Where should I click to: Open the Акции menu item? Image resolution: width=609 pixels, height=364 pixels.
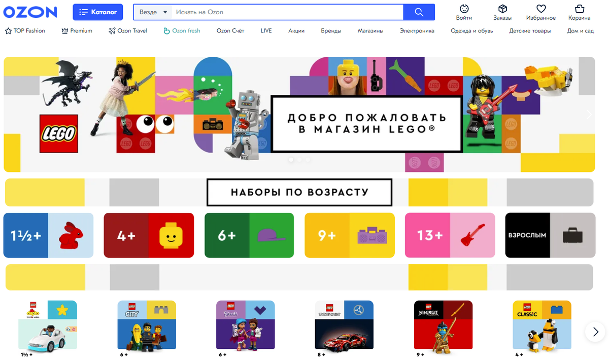296,31
